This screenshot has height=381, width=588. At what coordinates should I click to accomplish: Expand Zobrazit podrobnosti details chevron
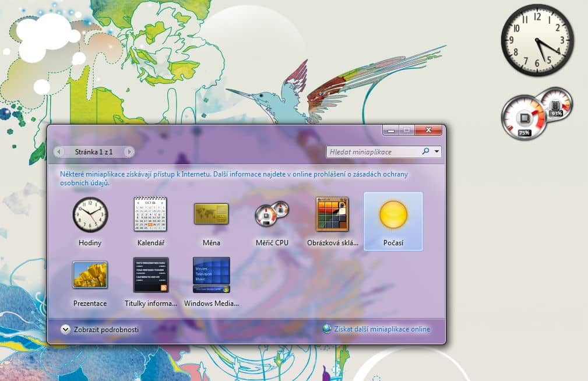tap(65, 329)
